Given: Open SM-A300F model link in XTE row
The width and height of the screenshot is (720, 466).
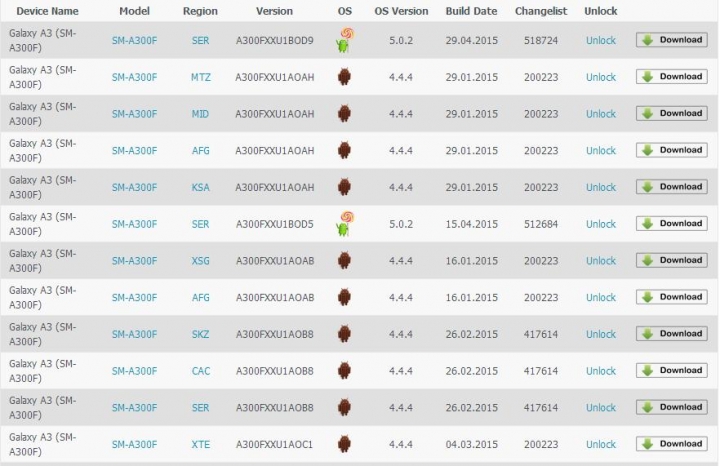Looking at the screenshot, I should (134, 444).
